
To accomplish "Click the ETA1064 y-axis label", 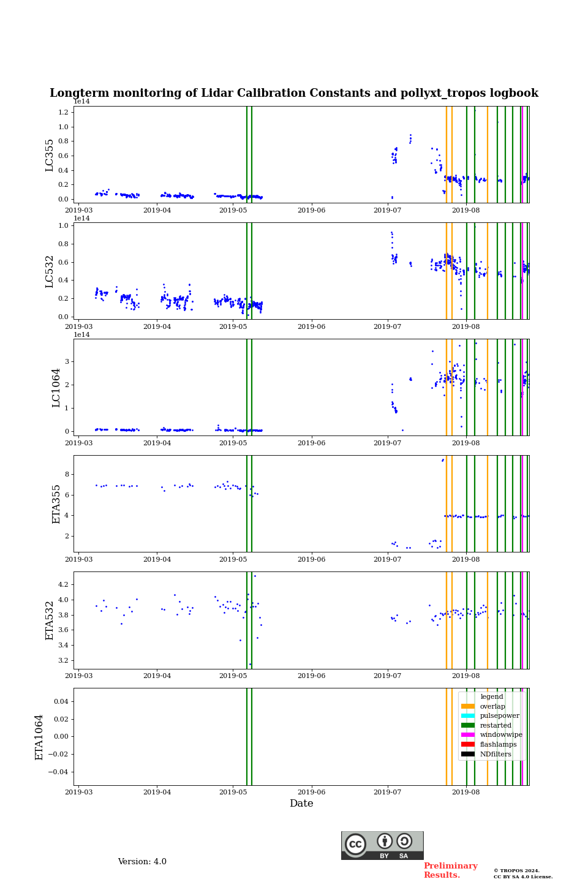I will click(x=40, y=737).
